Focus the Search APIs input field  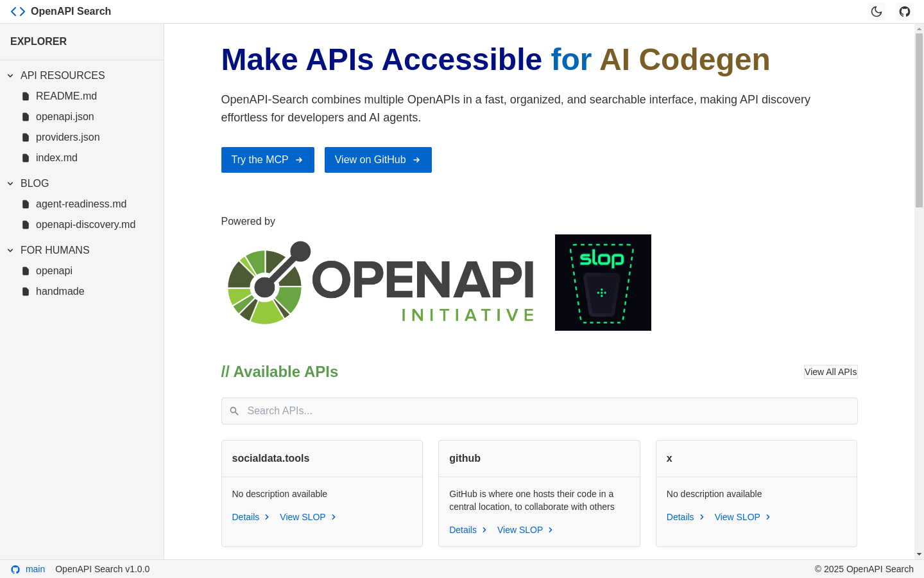[539, 411]
